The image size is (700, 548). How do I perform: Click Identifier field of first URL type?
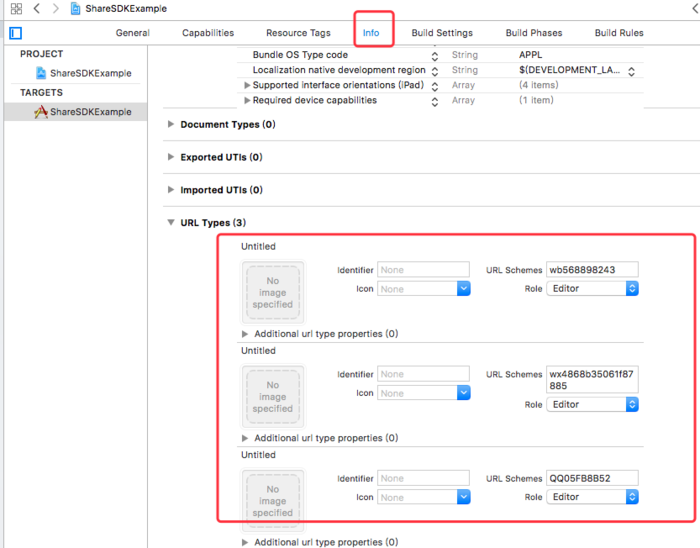[x=423, y=270]
